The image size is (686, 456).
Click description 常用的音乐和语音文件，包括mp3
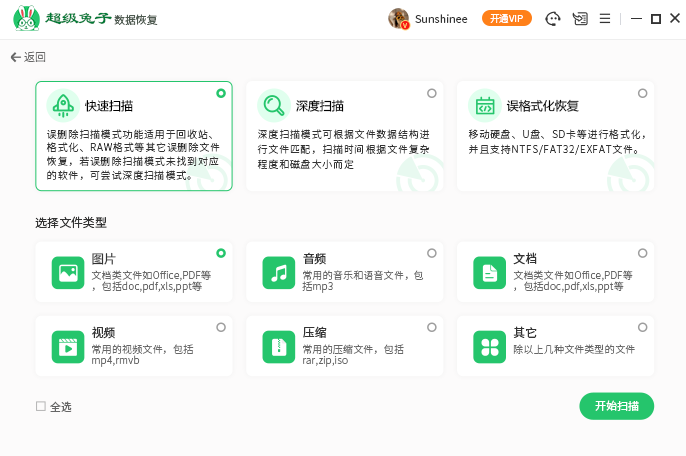point(363,281)
